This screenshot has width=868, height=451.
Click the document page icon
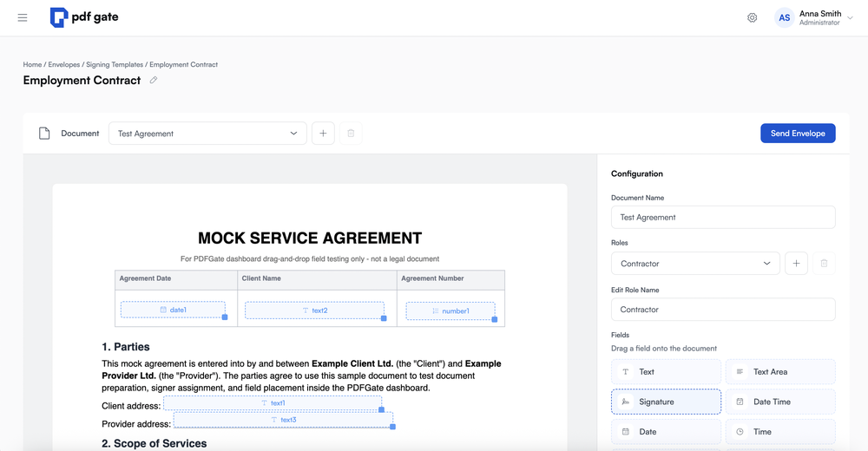pyautogui.click(x=44, y=134)
